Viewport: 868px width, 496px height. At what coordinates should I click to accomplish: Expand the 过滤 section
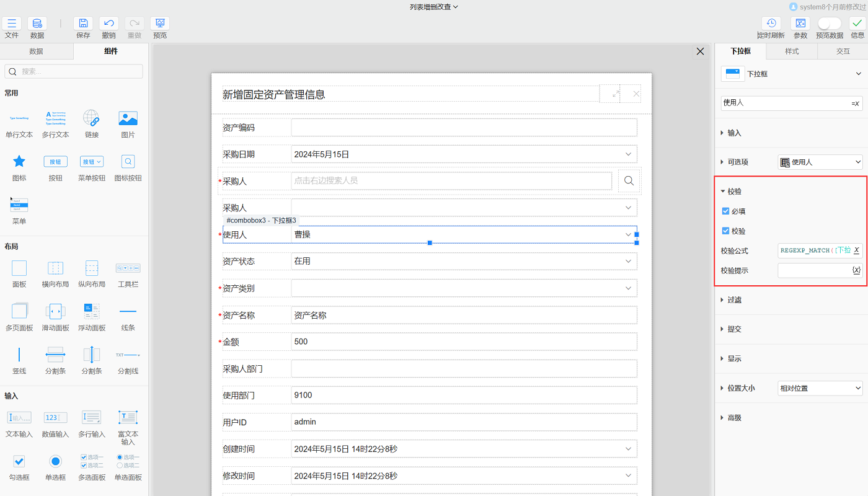click(735, 300)
